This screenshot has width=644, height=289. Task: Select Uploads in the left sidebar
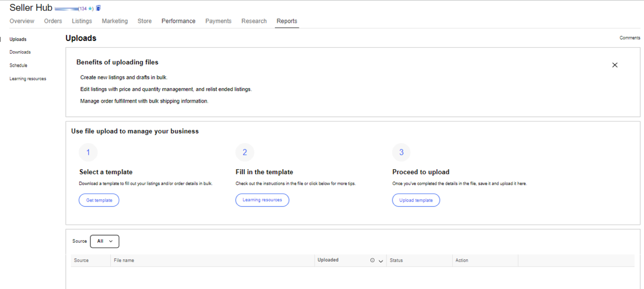pos(18,39)
